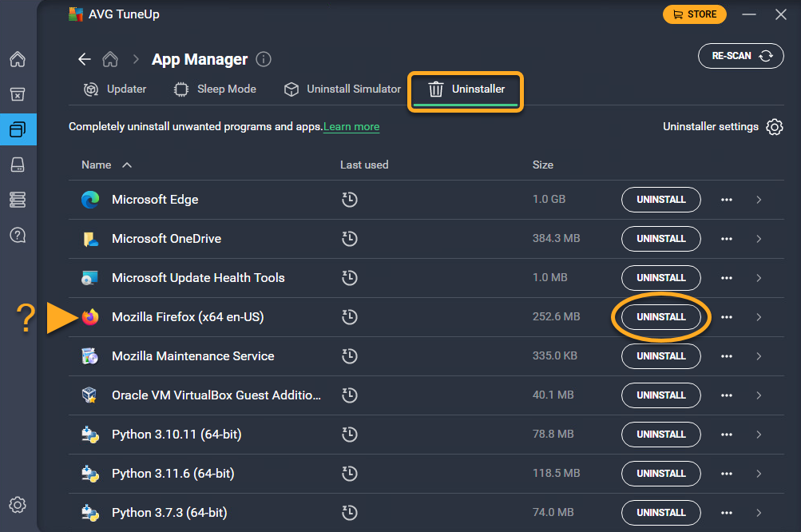Open the sidebar disk drive icon
The width and height of the screenshot is (801, 532).
[18, 165]
